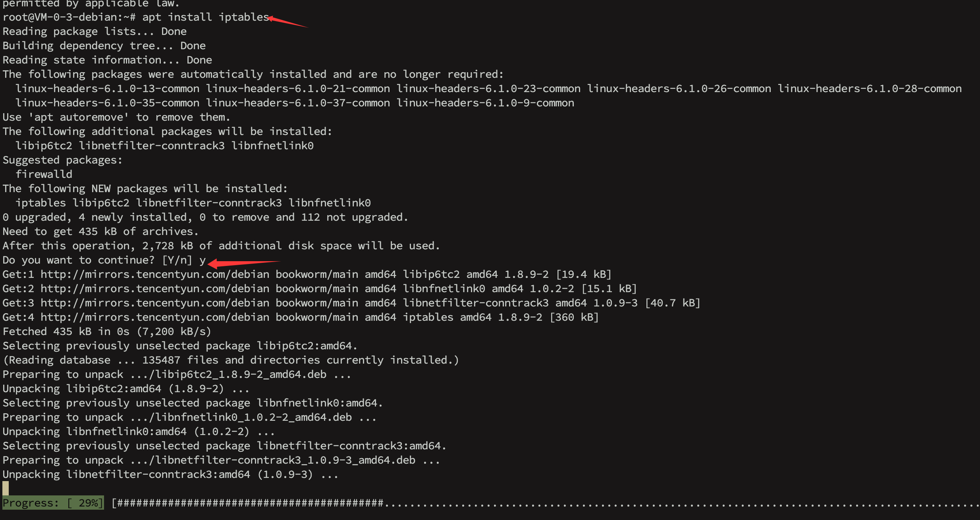Open the mirror URL on the Get:1 line
The width and height of the screenshot is (980, 520).
click(x=155, y=274)
